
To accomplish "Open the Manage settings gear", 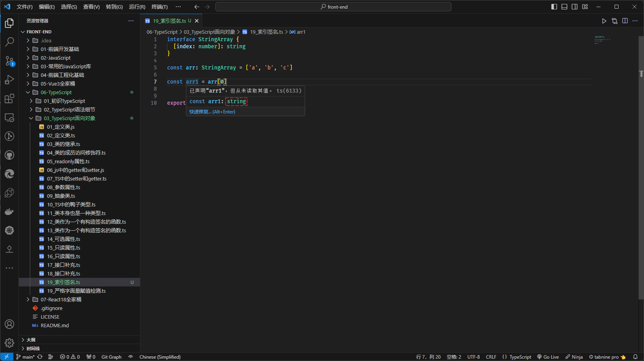I will click(x=9, y=343).
